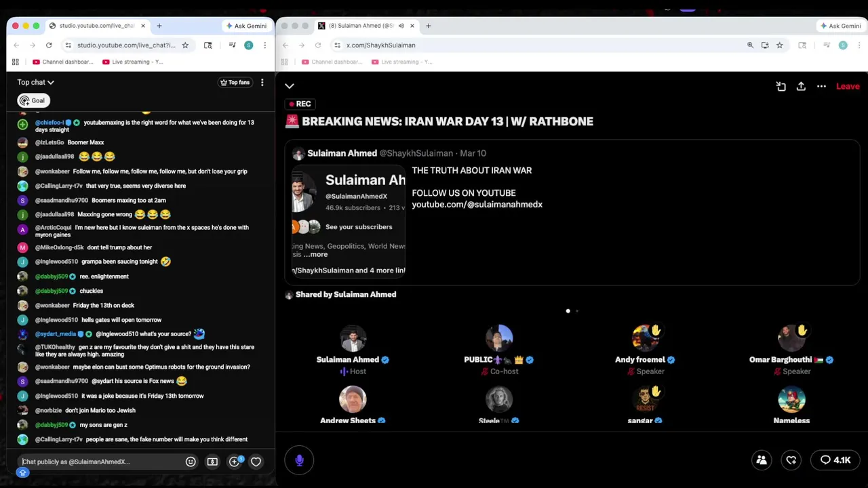
Task: Click the search-tabs icon in left toolbar
Action: click(x=208, y=45)
